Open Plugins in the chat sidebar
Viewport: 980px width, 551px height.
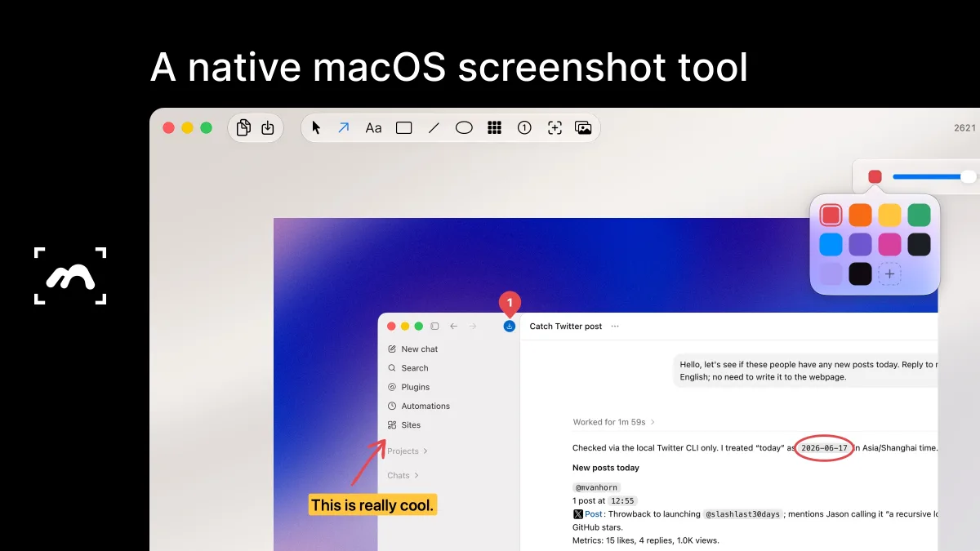[408, 387]
